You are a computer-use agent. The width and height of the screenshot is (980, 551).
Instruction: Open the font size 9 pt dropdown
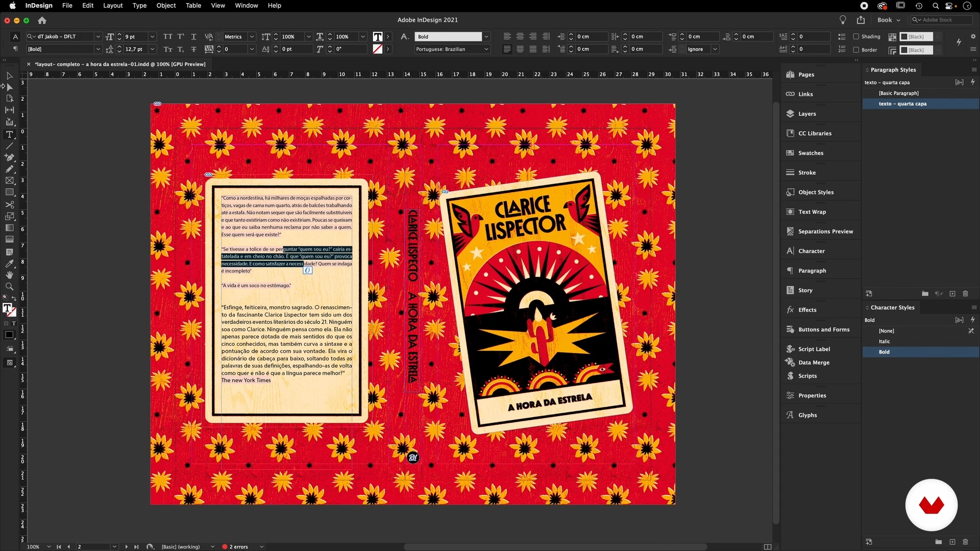[x=152, y=37]
